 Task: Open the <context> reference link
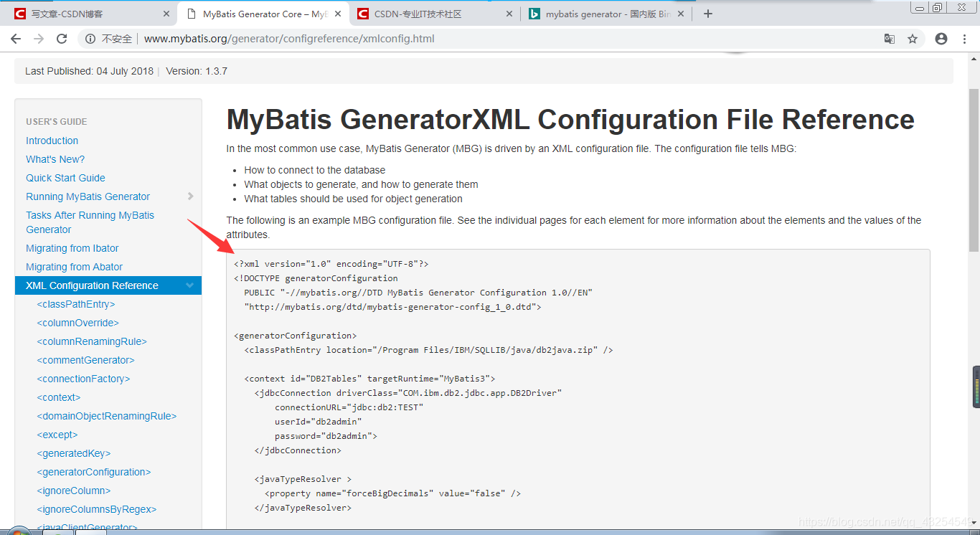(59, 397)
